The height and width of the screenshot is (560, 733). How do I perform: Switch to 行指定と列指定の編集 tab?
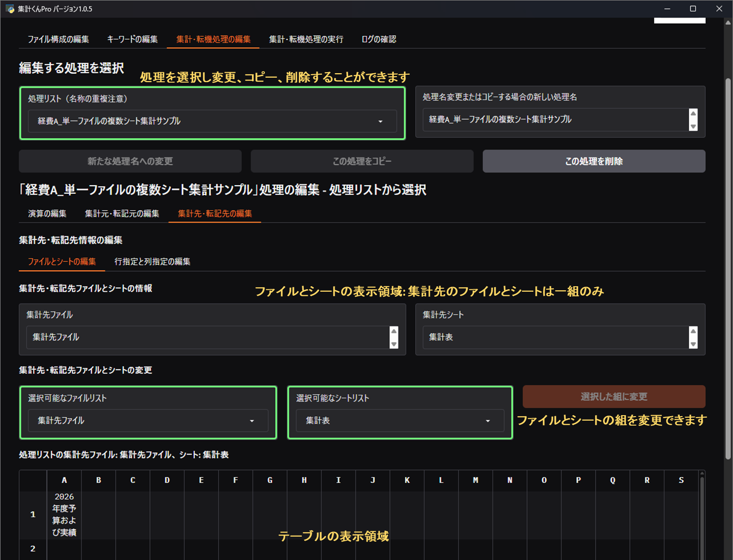pos(152,261)
